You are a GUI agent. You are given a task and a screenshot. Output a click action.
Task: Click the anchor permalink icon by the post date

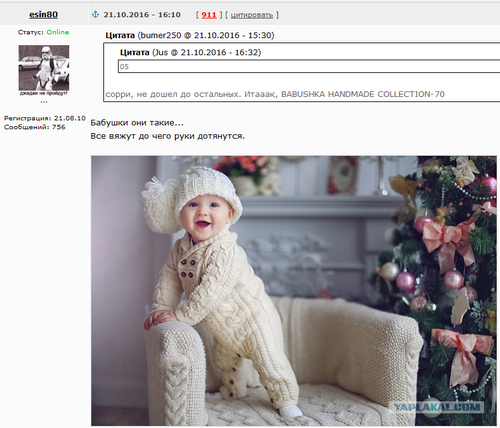[95, 15]
